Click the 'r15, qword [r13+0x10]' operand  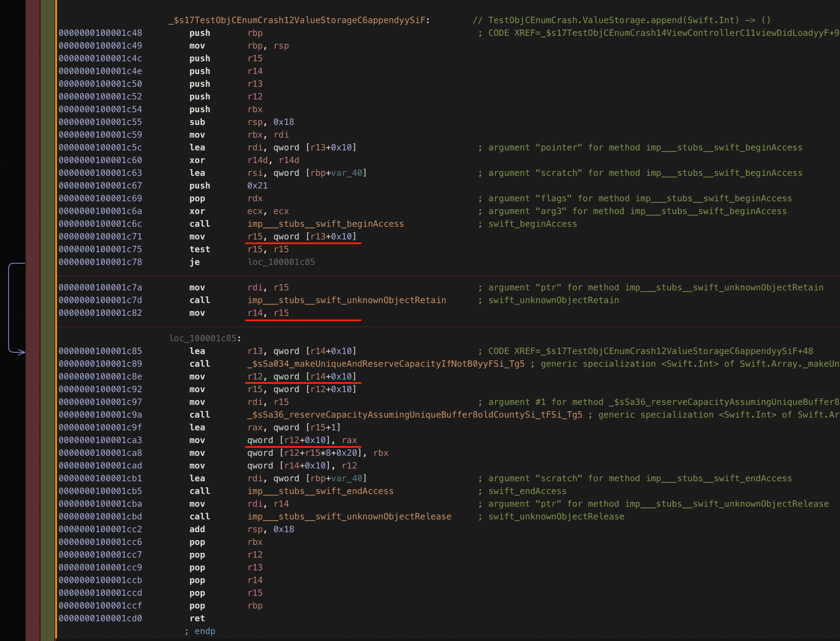pos(302,236)
